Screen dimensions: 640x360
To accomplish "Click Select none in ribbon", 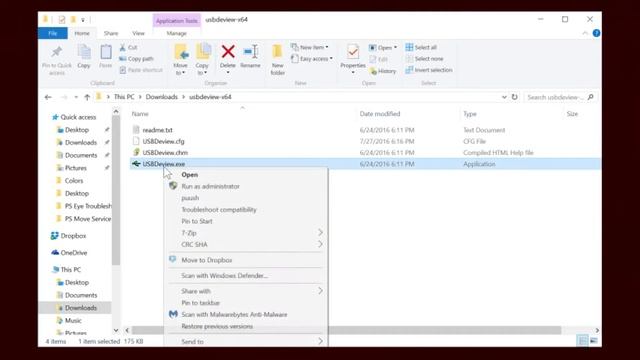I will pyautogui.click(x=424, y=59).
